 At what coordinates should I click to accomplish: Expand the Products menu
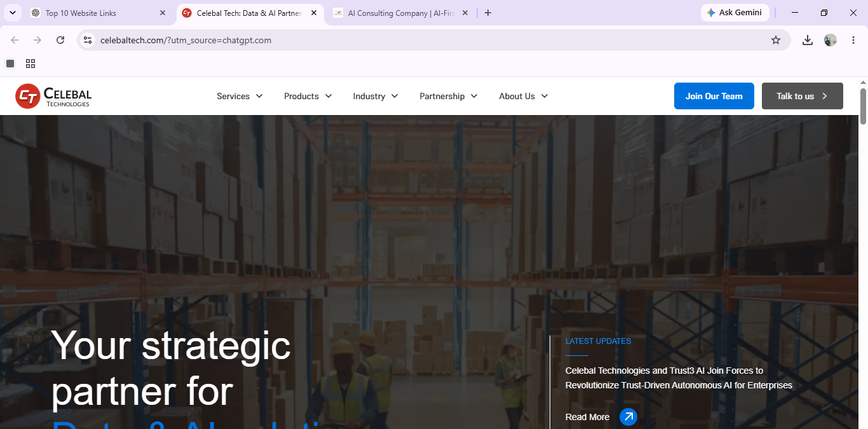308,96
